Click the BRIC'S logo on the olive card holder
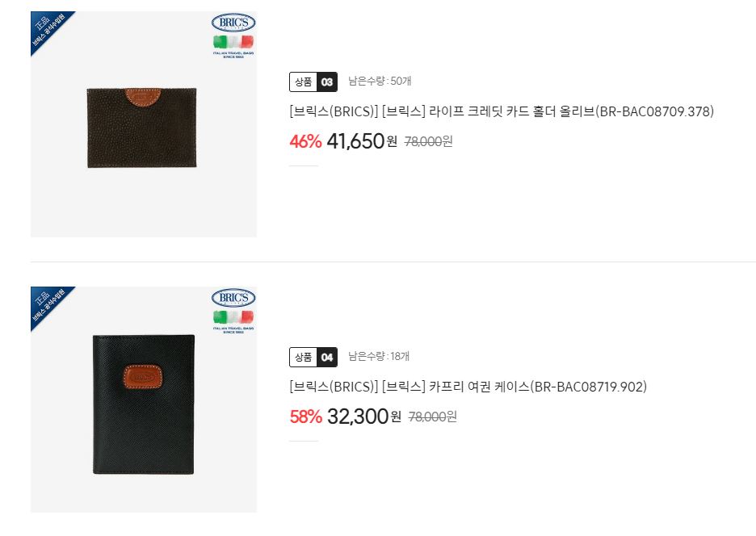The image size is (756, 536). pyautogui.click(x=233, y=22)
